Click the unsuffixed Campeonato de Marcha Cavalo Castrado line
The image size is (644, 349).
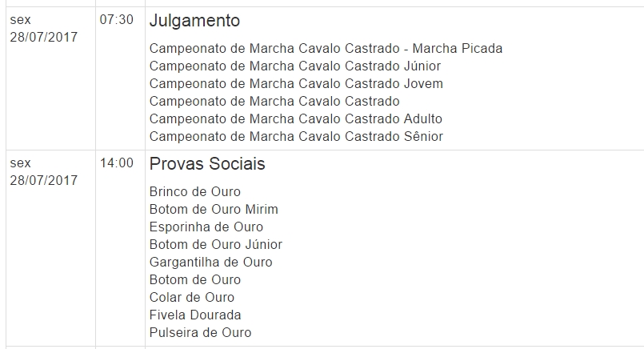[274, 102]
